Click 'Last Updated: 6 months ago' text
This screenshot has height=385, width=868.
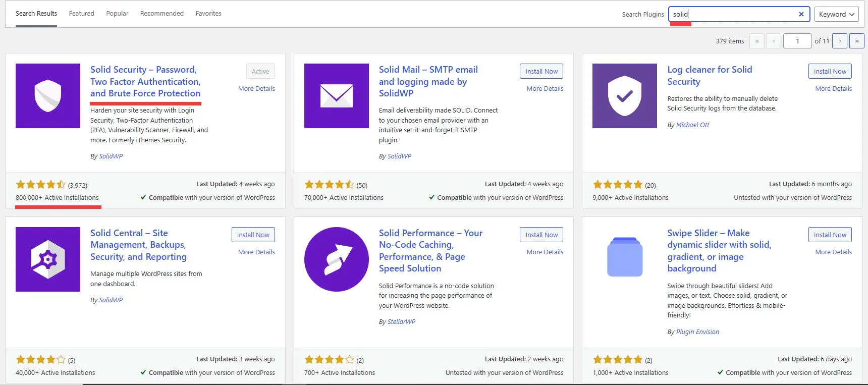(x=810, y=184)
